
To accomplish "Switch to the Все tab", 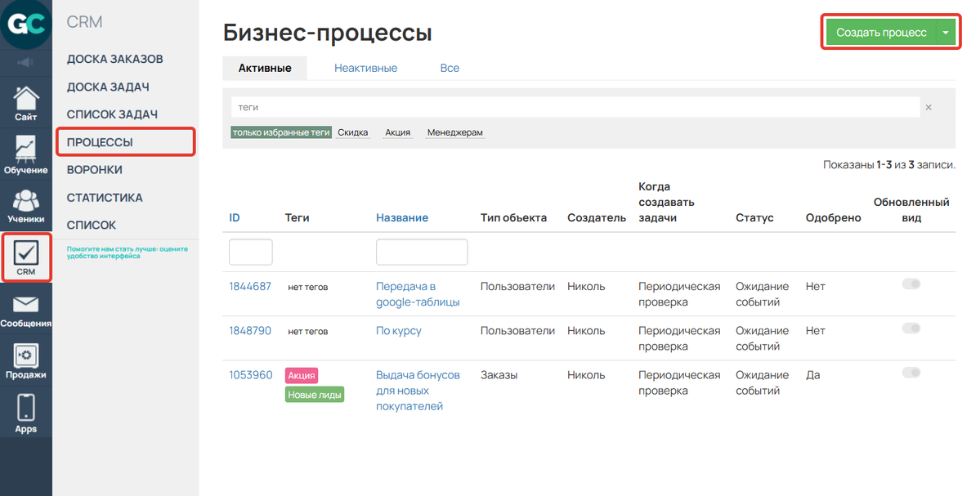I will tap(450, 68).
